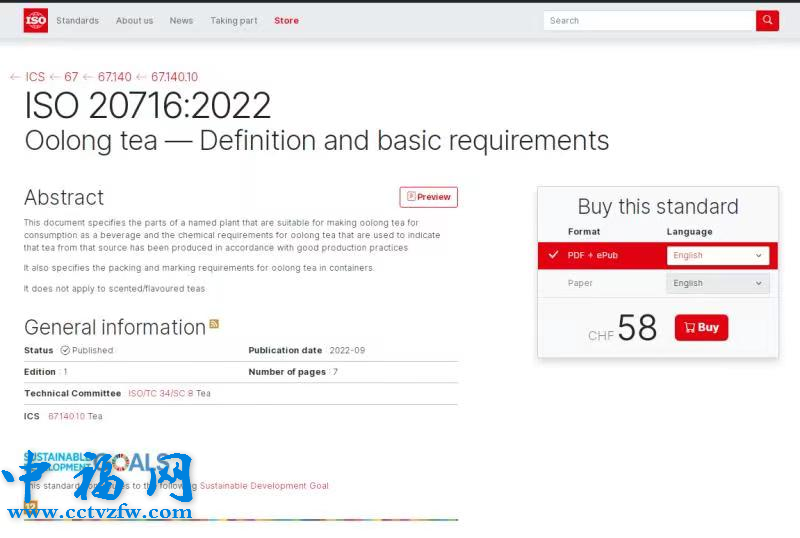Click the ISO 20716:2022 title
The height and width of the screenshot is (538, 800).
click(147, 106)
